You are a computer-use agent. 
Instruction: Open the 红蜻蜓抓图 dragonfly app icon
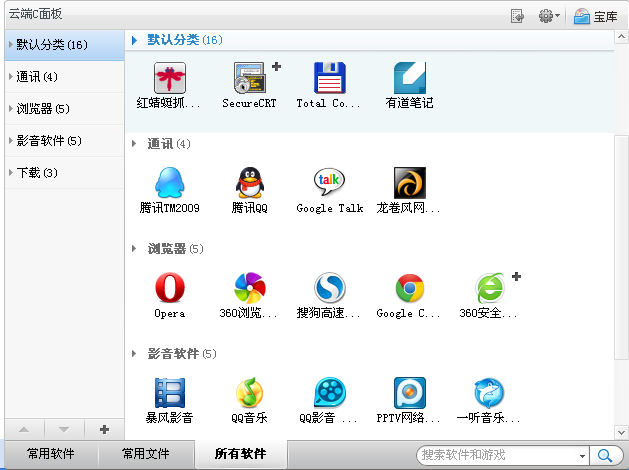pos(170,78)
